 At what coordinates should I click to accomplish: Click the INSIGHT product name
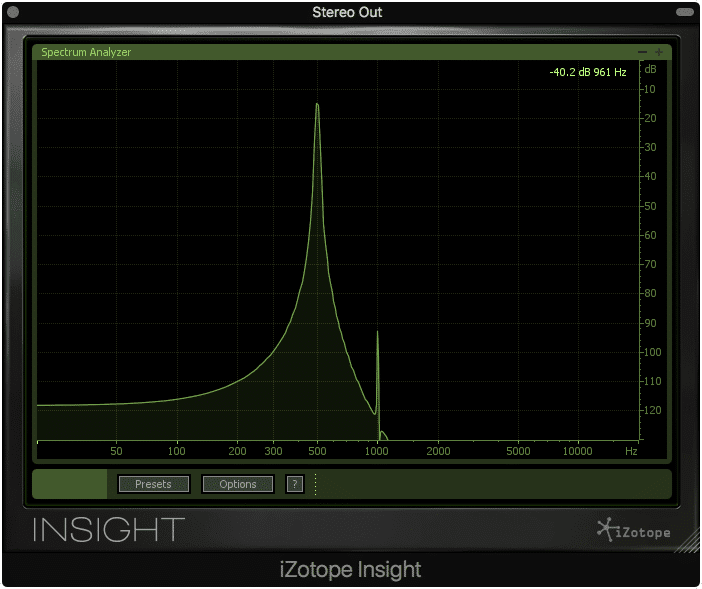[x=109, y=529]
